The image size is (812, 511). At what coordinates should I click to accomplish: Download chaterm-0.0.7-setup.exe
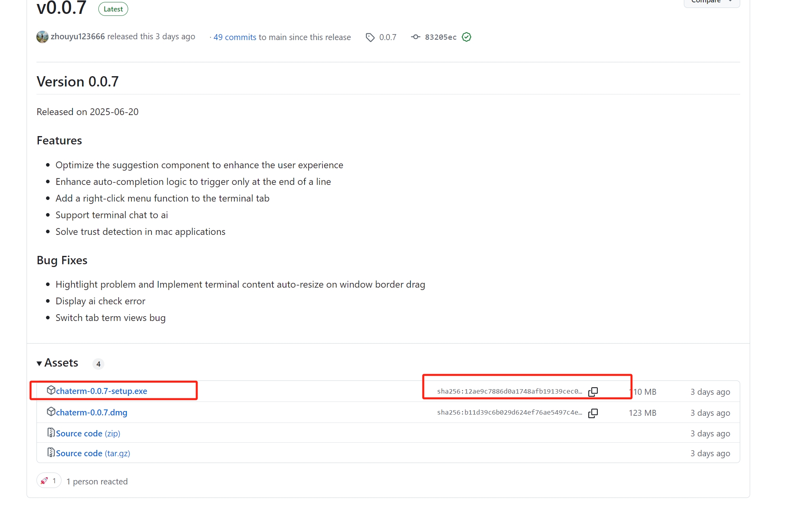tap(102, 391)
